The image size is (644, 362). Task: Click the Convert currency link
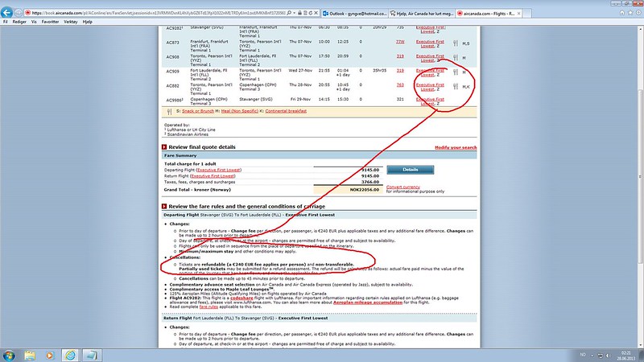pos(403,187)
